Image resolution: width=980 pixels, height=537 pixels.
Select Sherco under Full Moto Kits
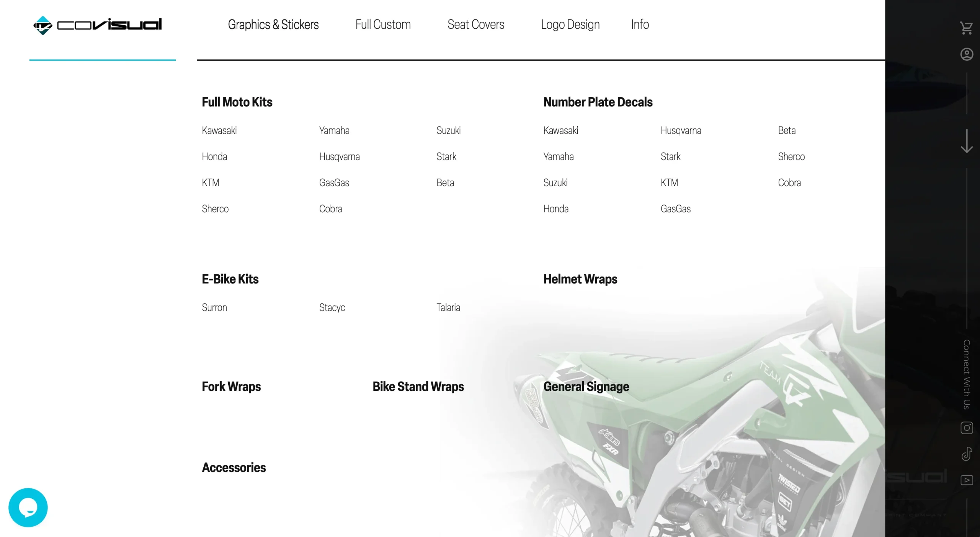pyautogui.click(x=215, y=209)
